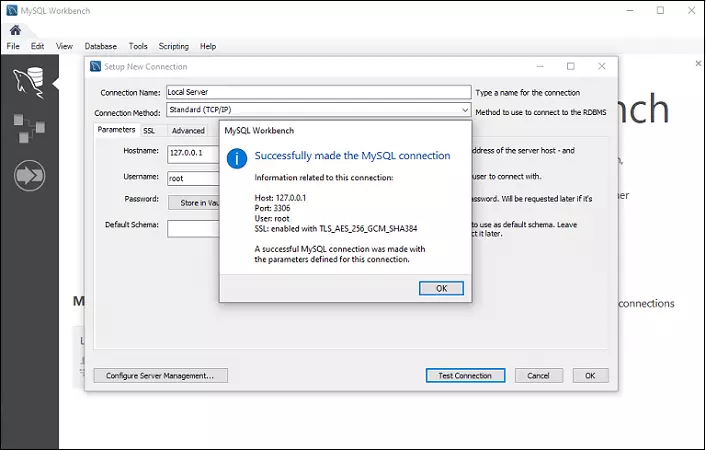706x450 pixels.
Task: Click MySQL Workbench app icon in title bar
Action: click(x=12, y=10)
